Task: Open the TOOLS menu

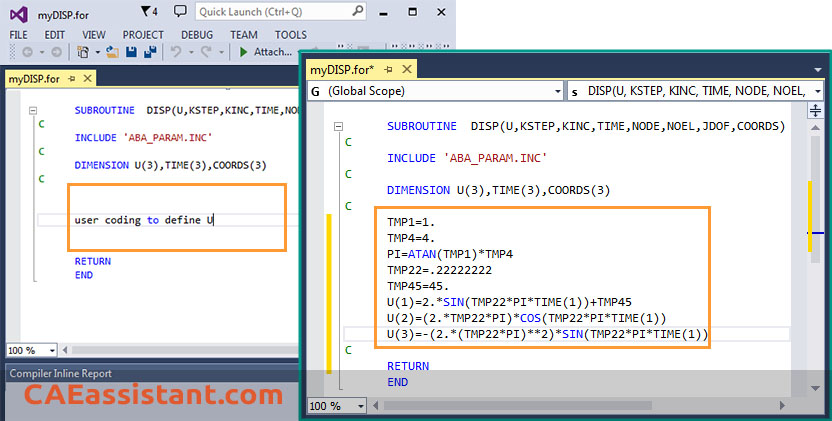Action: [291, 35]
